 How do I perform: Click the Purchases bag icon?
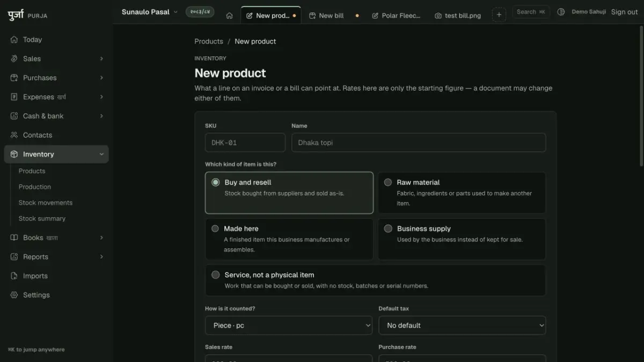click(x=14, y=78)
